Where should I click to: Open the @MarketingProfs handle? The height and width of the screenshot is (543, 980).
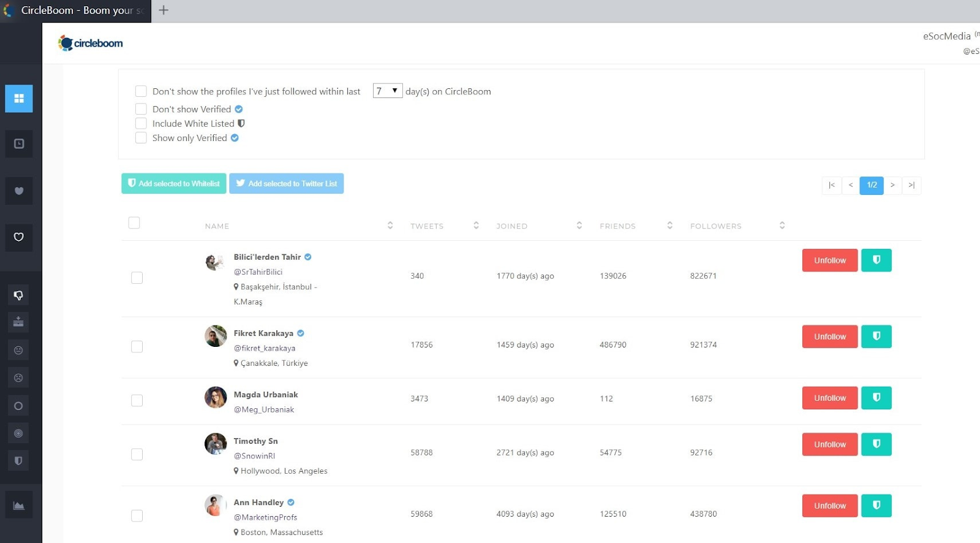click(265, 517)
